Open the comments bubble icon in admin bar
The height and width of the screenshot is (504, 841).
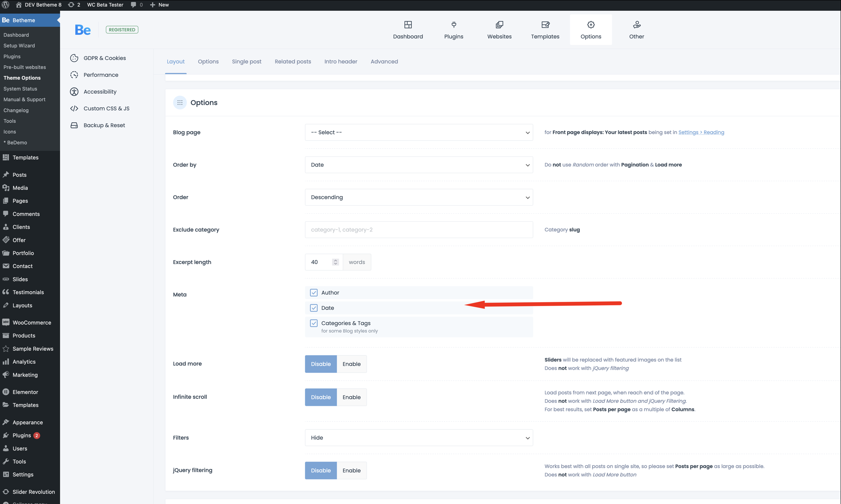pyautogui.click(x=133, y=5)
